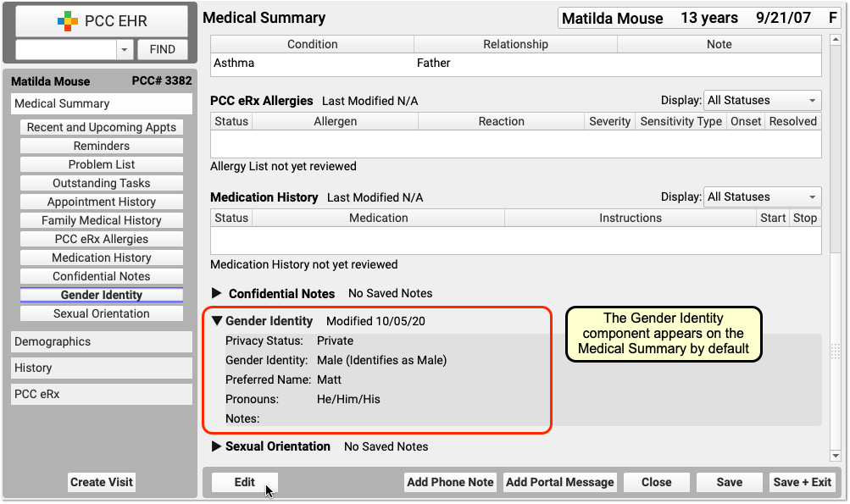
Task: Jump to Sexual Orientation sidebar anchor
Action: tap(102, 313)
